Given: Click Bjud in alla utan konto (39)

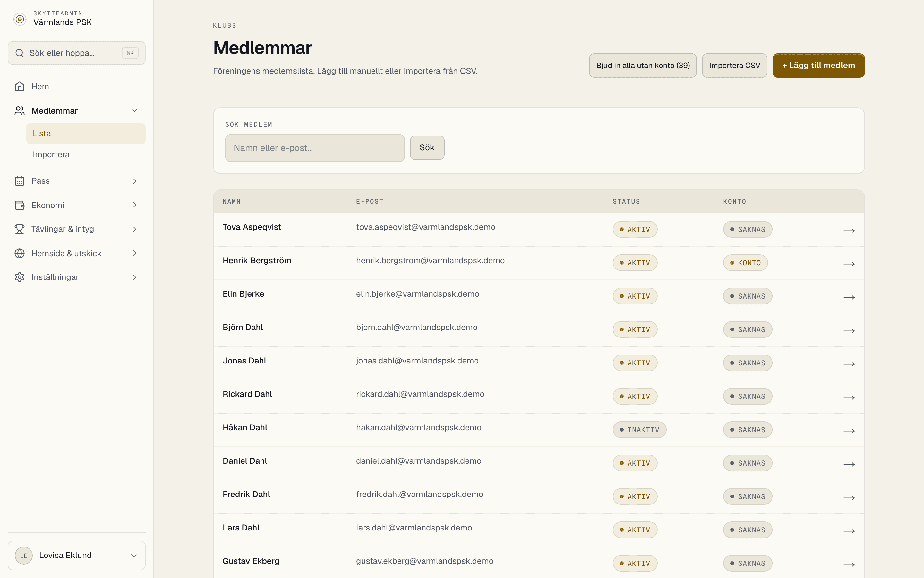Looking at the screenshot, I should pyautogui.click(x=643, y=66).
